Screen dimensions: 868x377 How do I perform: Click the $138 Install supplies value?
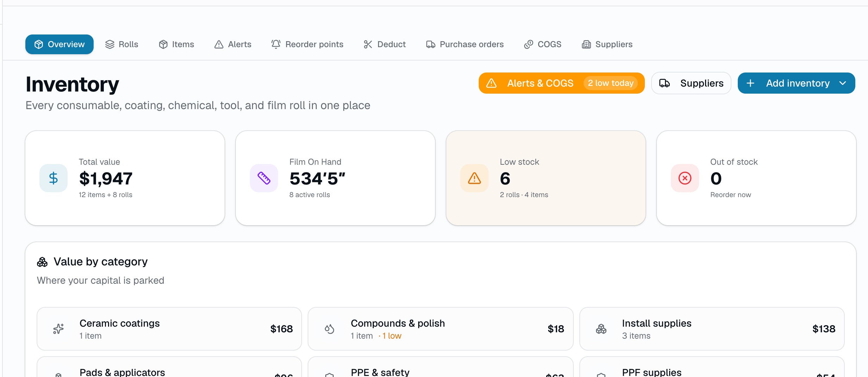click(x=824, y=329)
